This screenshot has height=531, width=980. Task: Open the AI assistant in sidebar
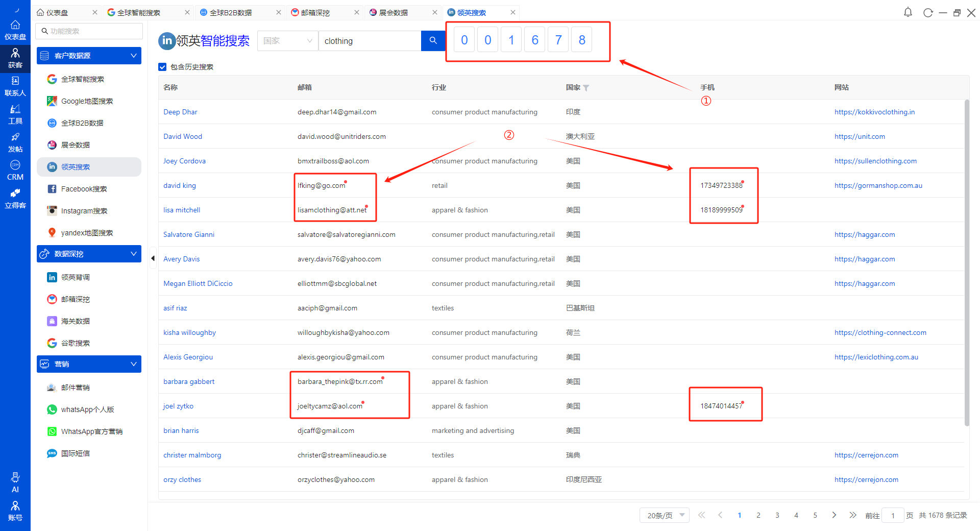coord(15,482)
